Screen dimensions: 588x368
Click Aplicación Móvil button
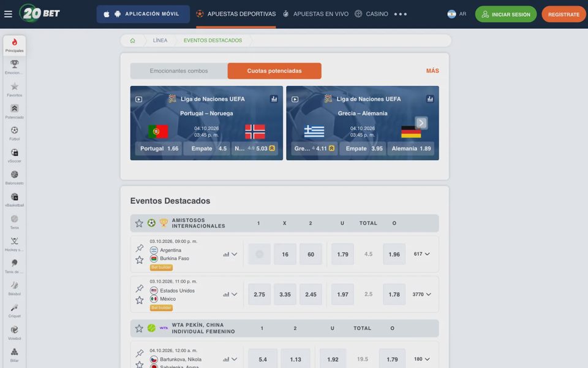point(143,14)
